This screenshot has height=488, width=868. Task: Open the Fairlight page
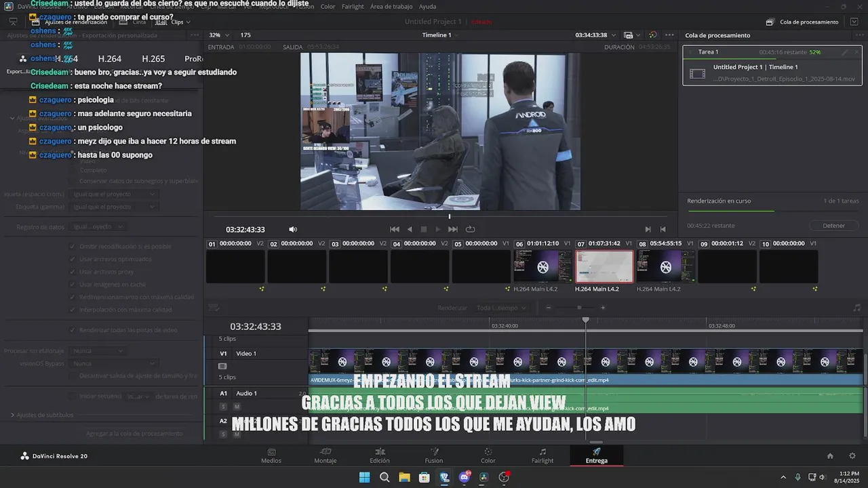click(542, 455)
